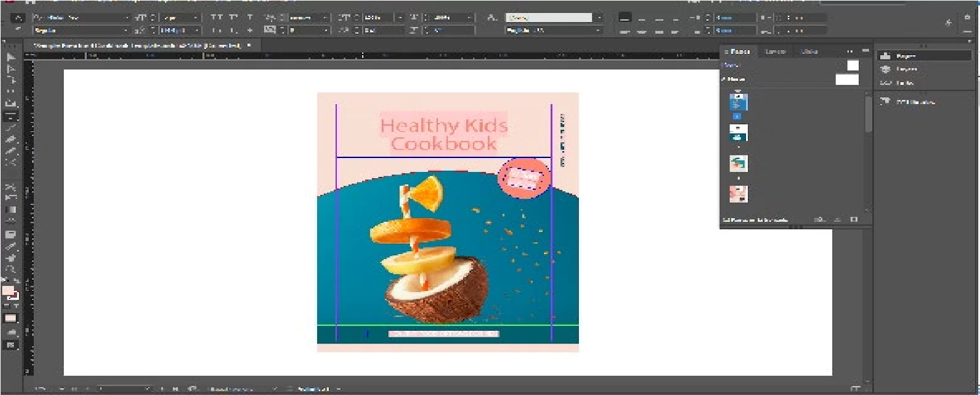The image size is (980, 395).
Task: Open font size dropdown
Action: coord(196,18)
